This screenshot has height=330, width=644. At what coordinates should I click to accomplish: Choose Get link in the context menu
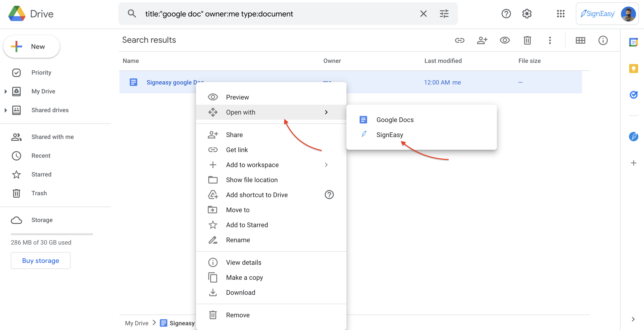tap(271, 150)
